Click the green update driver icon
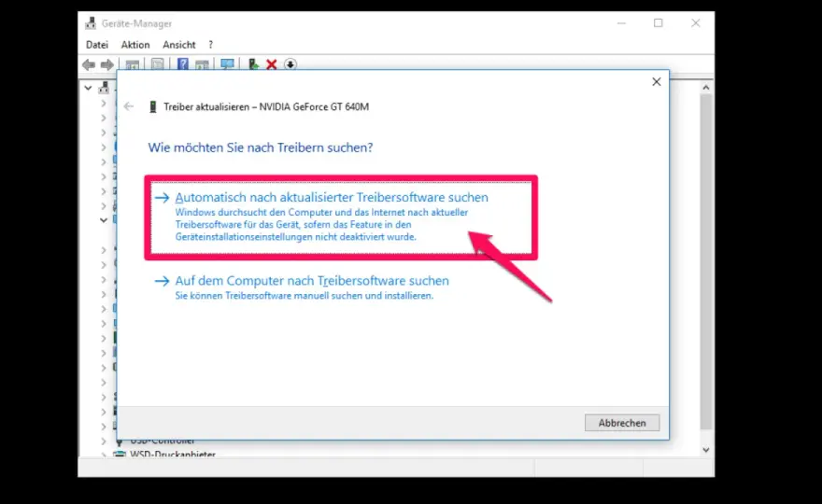This screenshot has height=504, width=822. point(253,64)
